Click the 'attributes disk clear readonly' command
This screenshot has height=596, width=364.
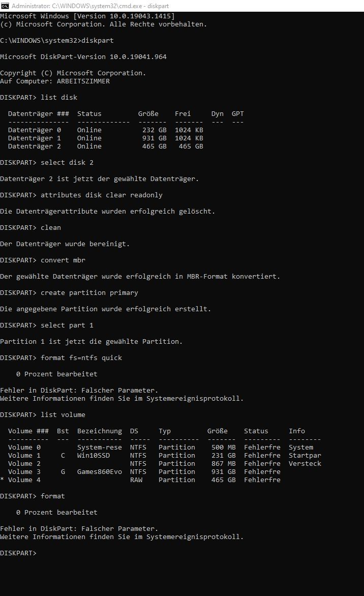tap(102, 195)
